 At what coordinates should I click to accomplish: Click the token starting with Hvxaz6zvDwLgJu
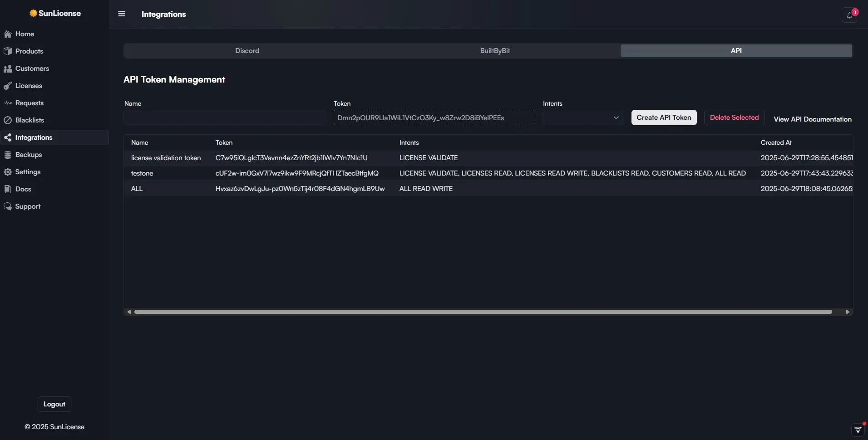300,189
